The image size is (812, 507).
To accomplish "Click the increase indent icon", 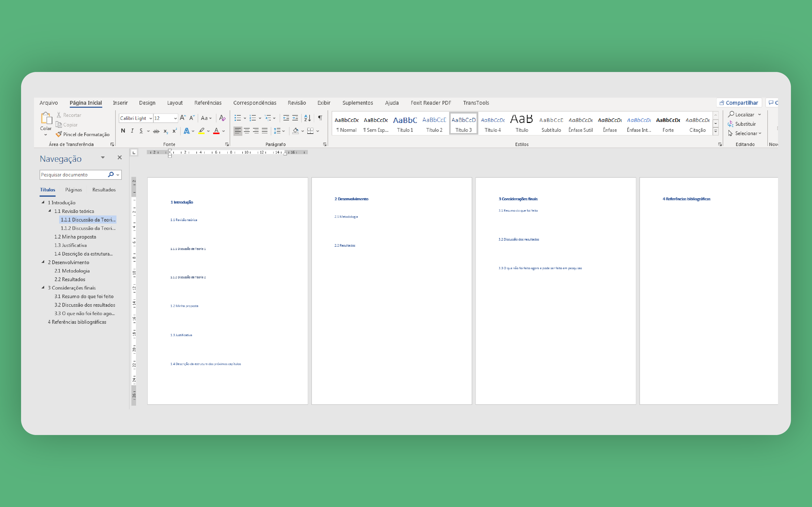I will point(295,118).
